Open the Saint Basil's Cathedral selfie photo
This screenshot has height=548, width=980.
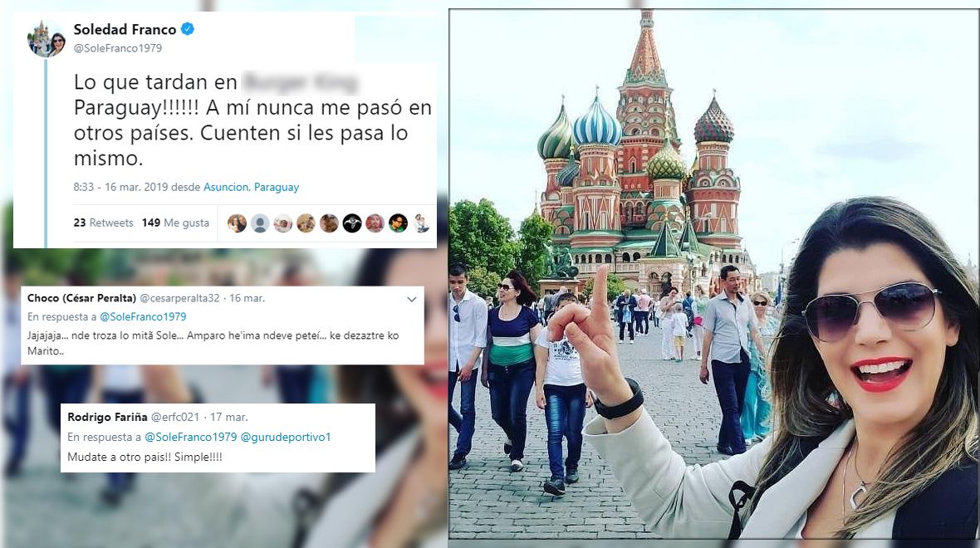click(713, 274)
